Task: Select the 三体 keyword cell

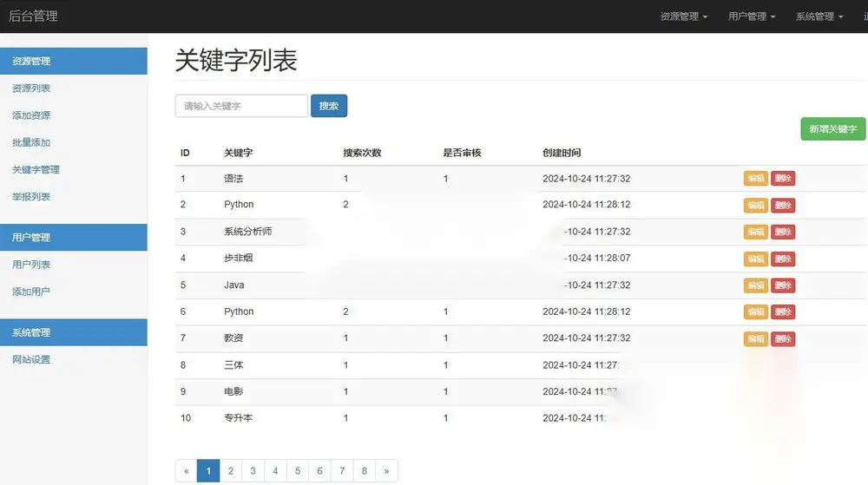Action: click(x=233, y=365)
